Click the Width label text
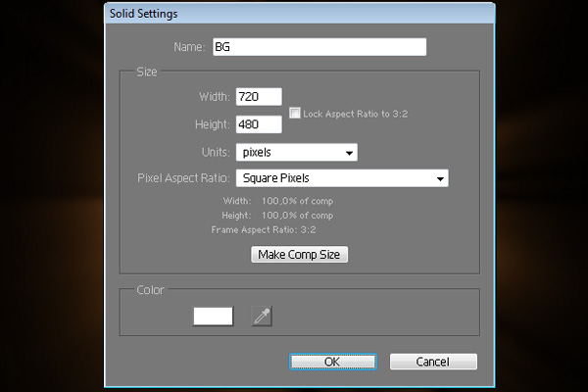The width and height of the screenshot is (588, 392). tap(215, 97)
